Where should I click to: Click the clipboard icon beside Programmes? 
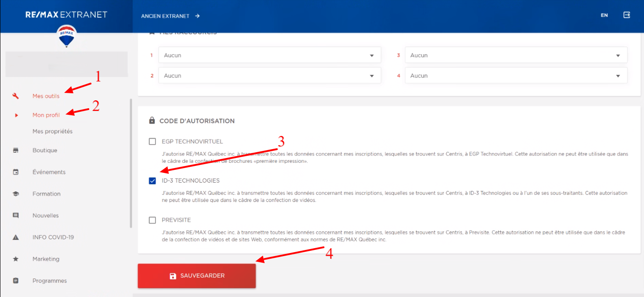point(16,281)
